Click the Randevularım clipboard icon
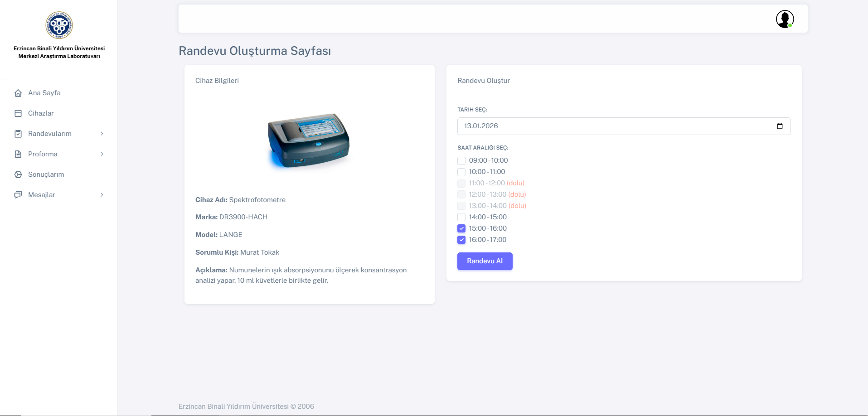 (x=18, y=134)
